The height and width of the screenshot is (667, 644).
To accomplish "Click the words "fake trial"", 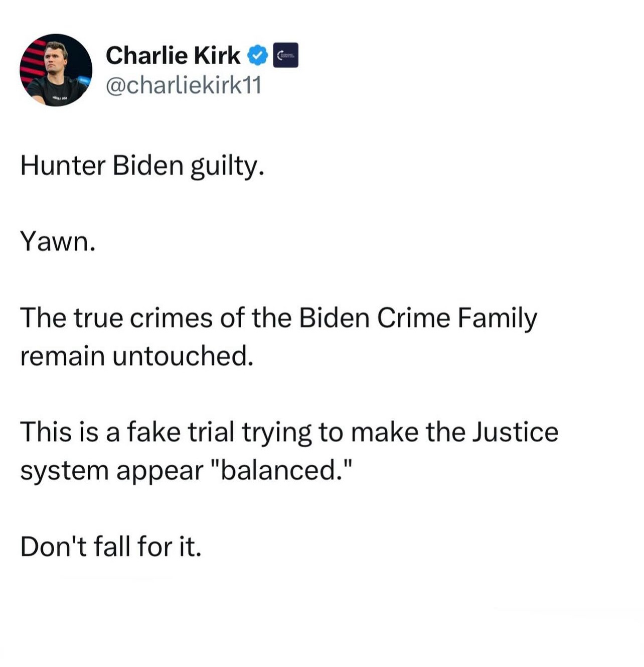I will [x=181, y=432].
